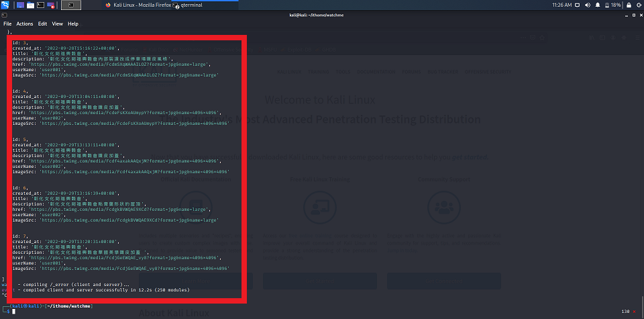
Task: Click the volume speaker tray icon
Action: pyautogui.click(x=588, y=5)
